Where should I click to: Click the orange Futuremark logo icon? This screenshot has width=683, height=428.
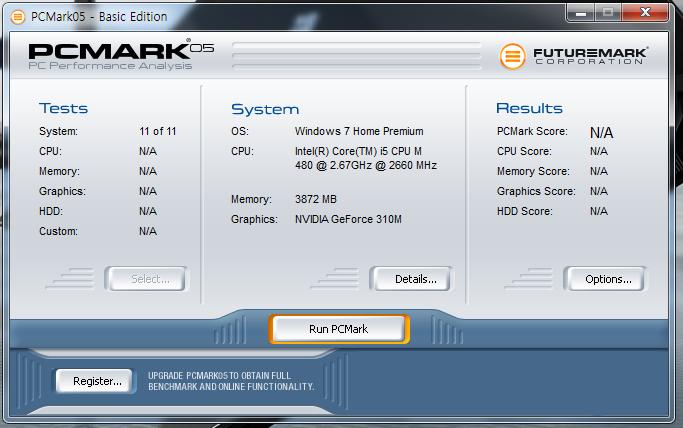pyautogui.click(x=512, y=56)
